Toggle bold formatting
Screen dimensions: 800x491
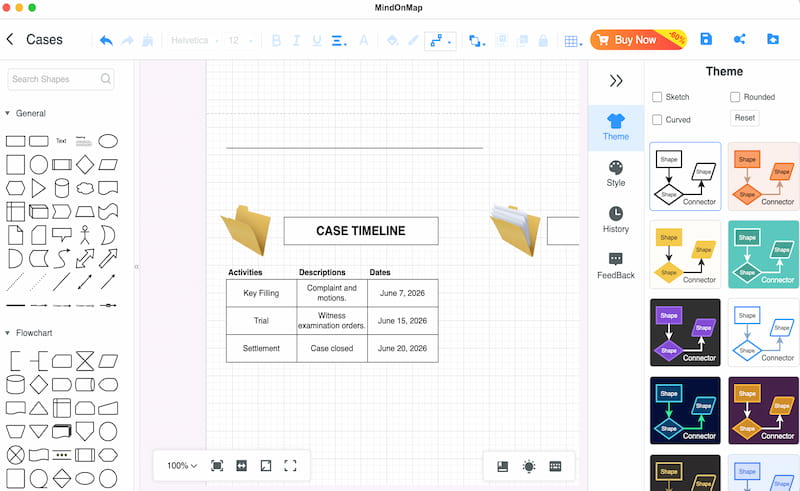click(x=276, y=40)
